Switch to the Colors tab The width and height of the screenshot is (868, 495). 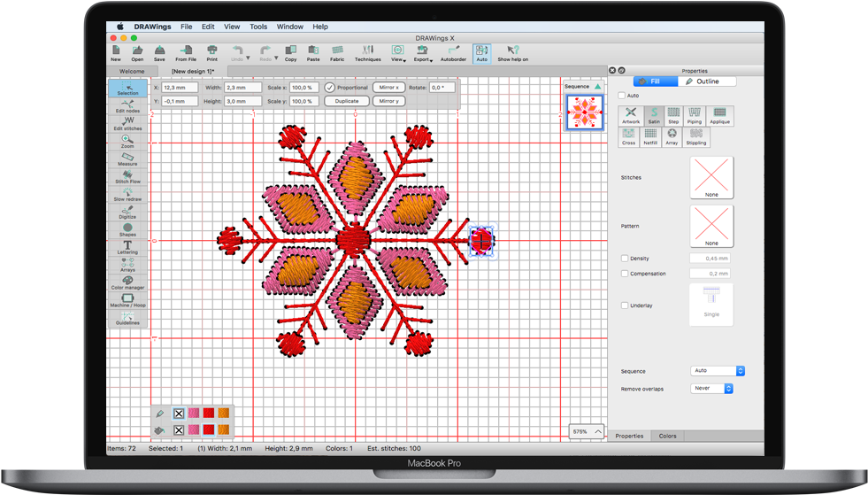[667, 436]
